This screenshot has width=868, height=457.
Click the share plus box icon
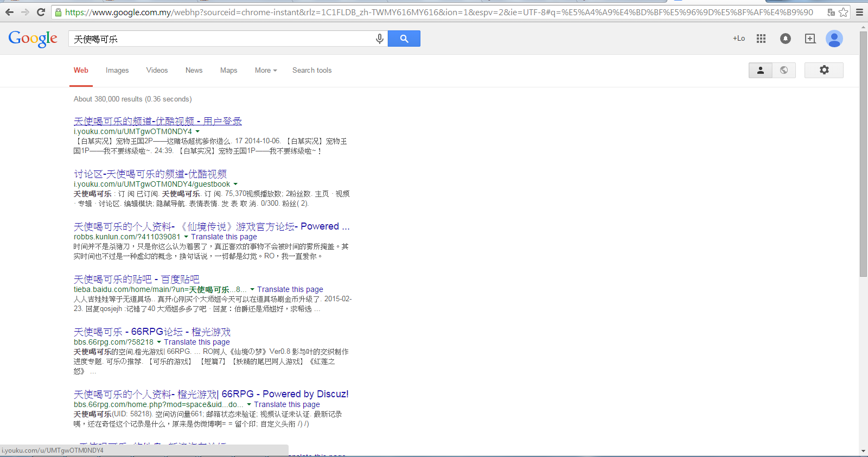810,39
